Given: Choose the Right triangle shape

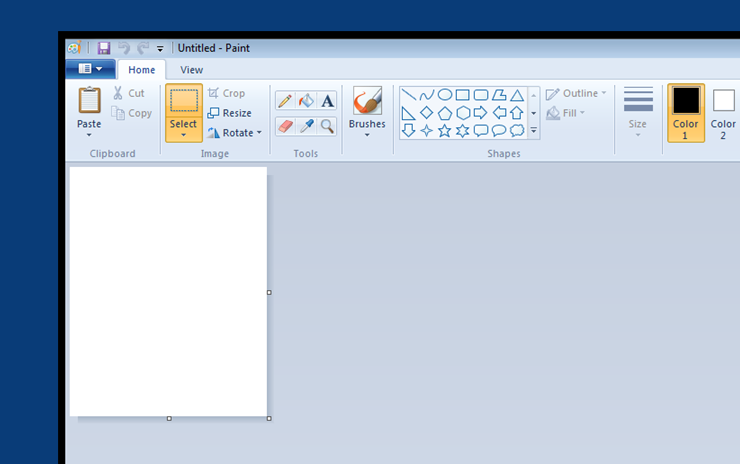Looking at the screenshot, I should (409, 113).
